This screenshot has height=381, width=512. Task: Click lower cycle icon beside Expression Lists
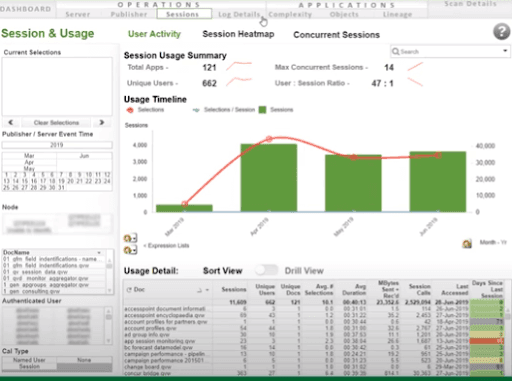[x=130, y=250]
